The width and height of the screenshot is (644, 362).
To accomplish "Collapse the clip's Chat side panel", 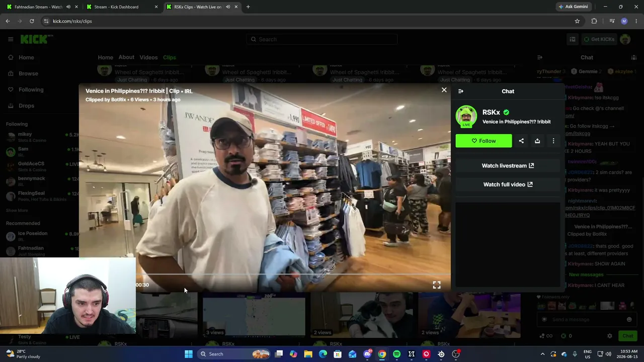I will tap(460, 91).
